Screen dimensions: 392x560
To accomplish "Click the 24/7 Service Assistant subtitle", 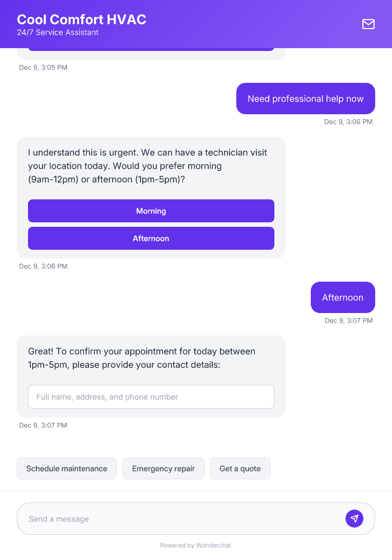I will click(58, 32).
